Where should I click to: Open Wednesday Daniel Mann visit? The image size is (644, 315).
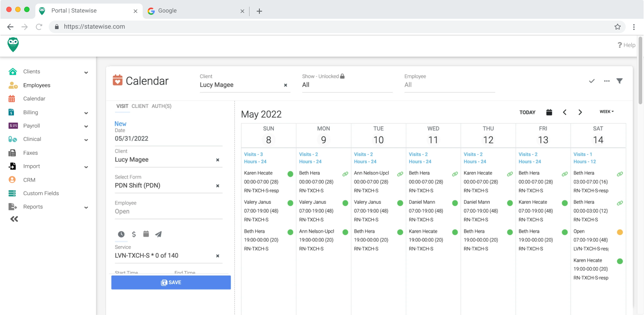tap(433, 211)
